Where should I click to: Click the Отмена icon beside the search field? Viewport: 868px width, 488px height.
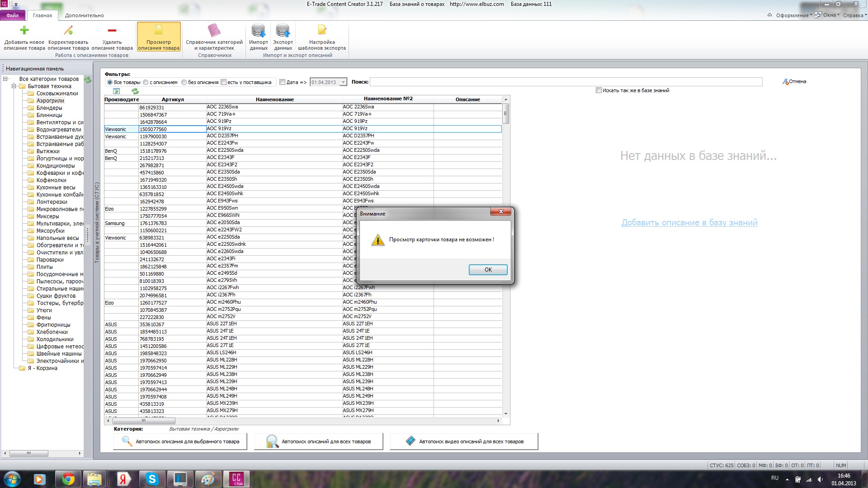[786, 82]
